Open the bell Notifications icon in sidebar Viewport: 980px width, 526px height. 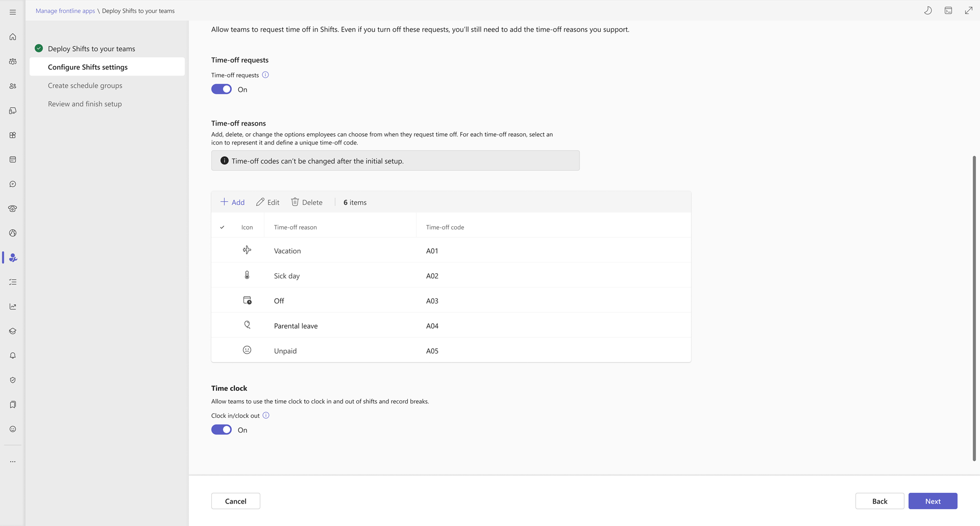pos(13,355)
